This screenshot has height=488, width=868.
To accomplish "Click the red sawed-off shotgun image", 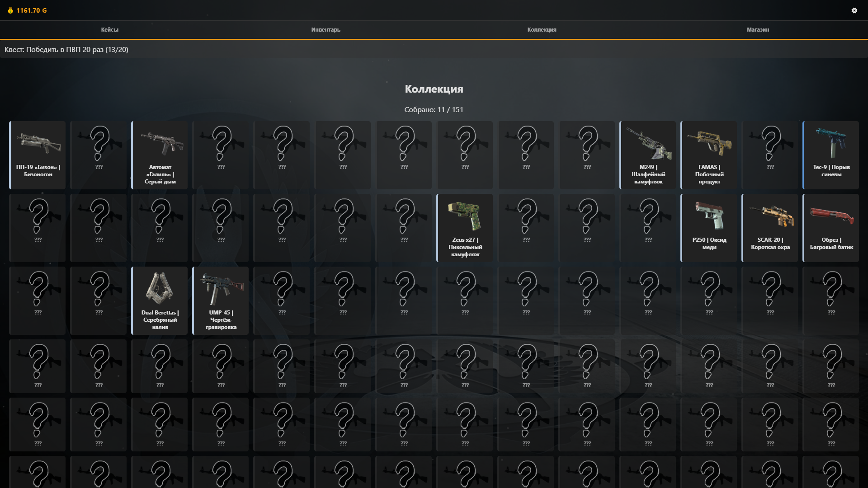I will tap(832, 216).
